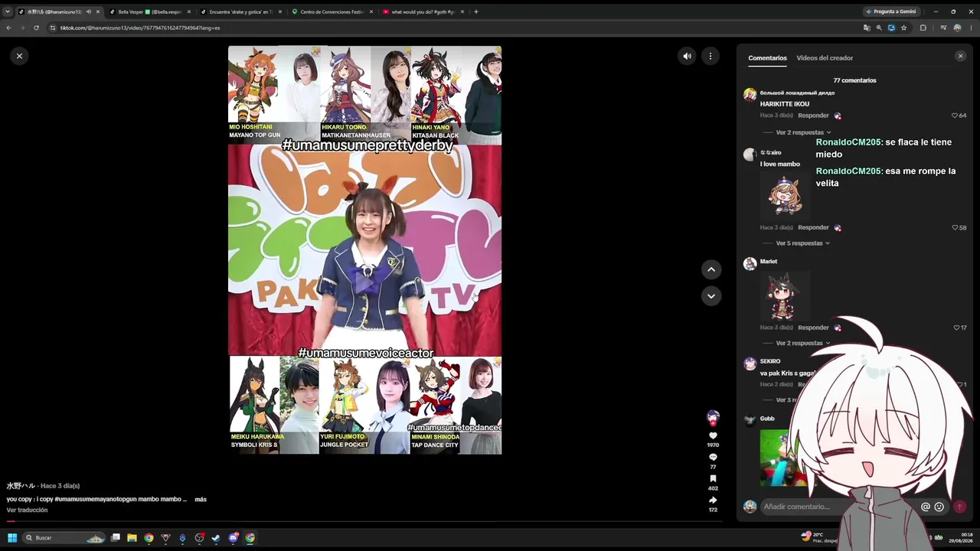The width and height of the screenshot is (980, 551).
Task: Open SEKIRO's profile avatar
Action: pyautogui.click(x=750, y=363)
